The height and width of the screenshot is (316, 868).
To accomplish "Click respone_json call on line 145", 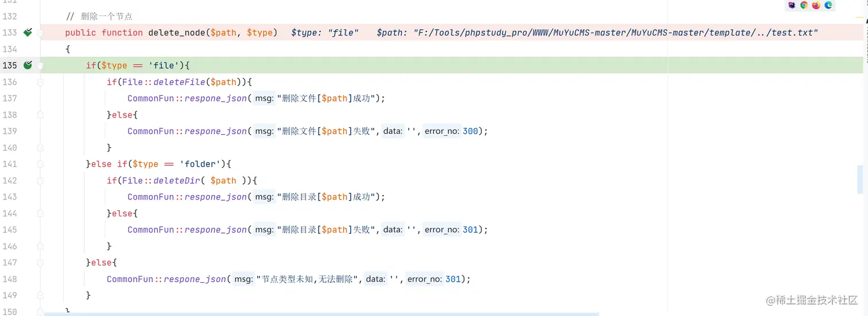I will (x=216, y=230).
